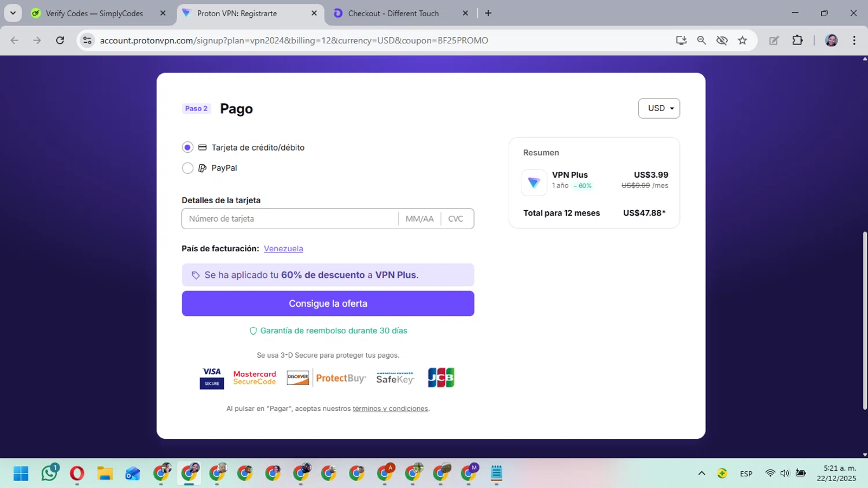Go back to previous page
The image size is (868, 488).
tap(14, 41)
